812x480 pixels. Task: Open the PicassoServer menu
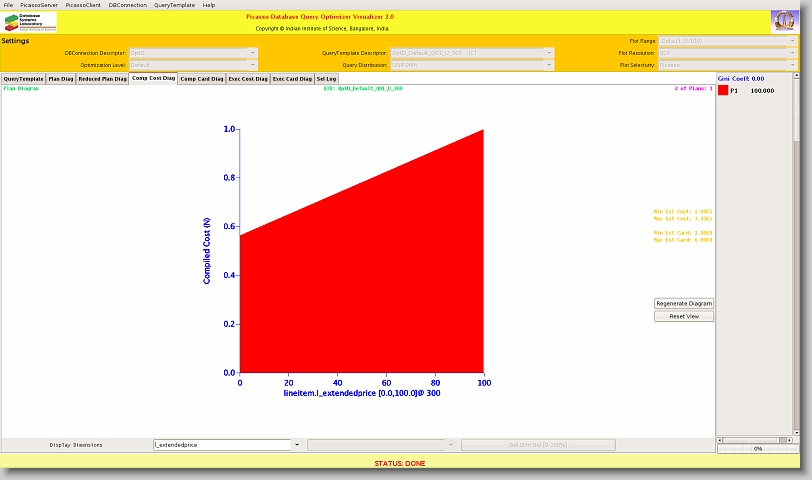39,5
